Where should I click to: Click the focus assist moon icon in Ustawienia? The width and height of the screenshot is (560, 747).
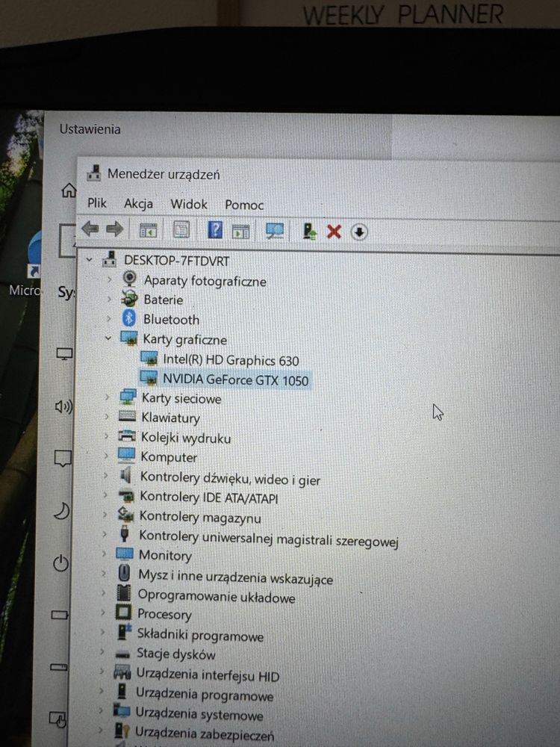click(61, 511)
